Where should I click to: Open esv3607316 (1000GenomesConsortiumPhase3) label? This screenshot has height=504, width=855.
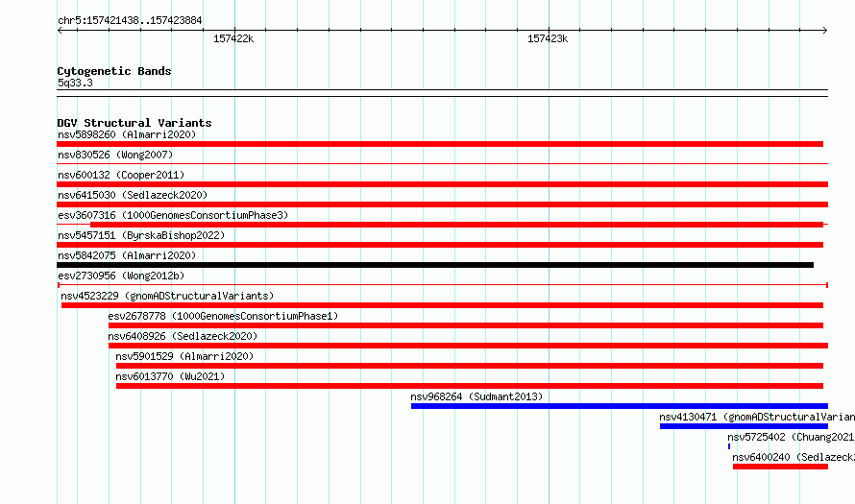click(173, 215)
